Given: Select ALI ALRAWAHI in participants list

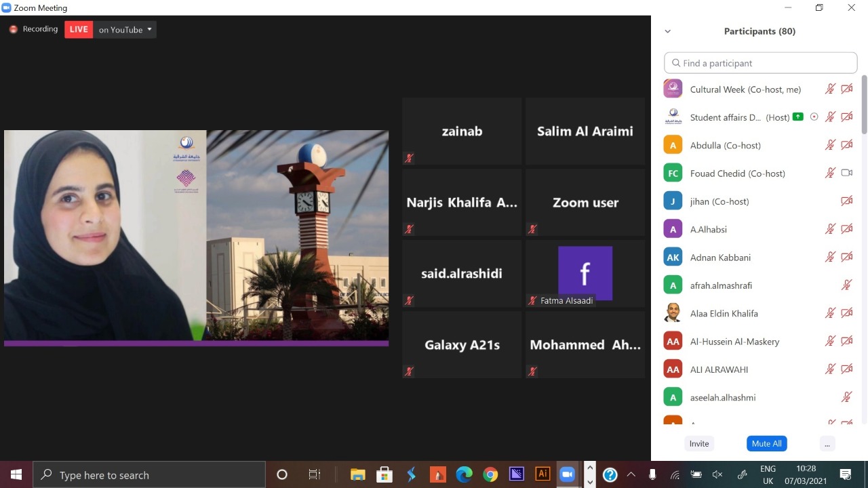Looking at the screenshot, I should (x=719, y=369).
